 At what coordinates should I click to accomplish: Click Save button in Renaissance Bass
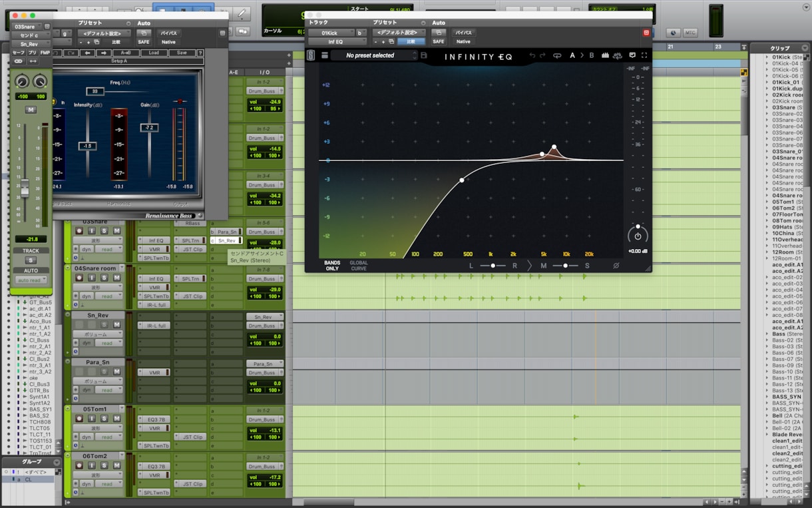pos(182,53)
